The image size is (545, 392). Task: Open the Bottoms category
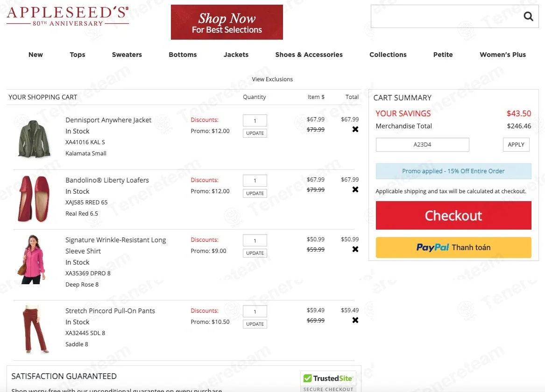(183, 55)
